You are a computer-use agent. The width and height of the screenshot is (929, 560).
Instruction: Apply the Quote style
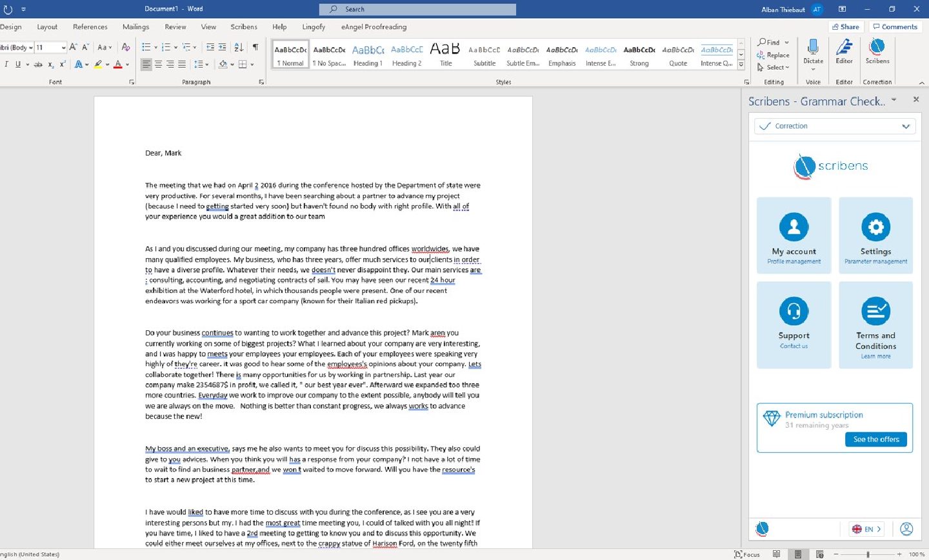(x=678, y=54)
